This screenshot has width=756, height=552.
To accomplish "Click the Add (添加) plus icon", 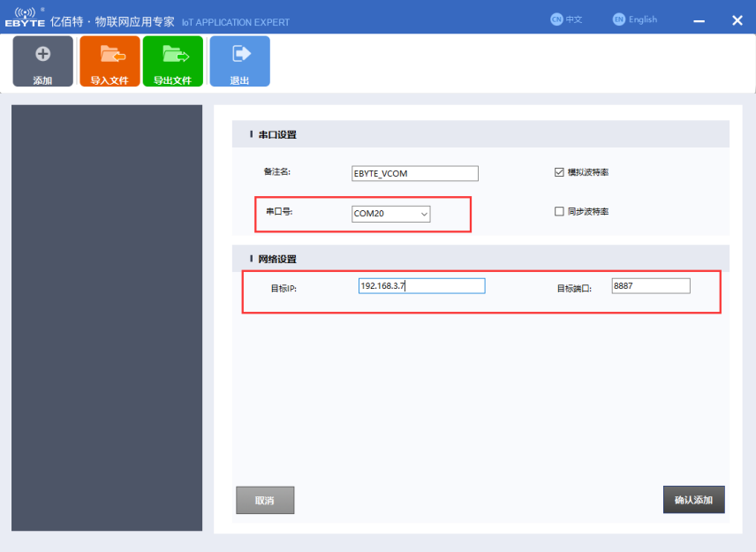I will click(42, 55).
